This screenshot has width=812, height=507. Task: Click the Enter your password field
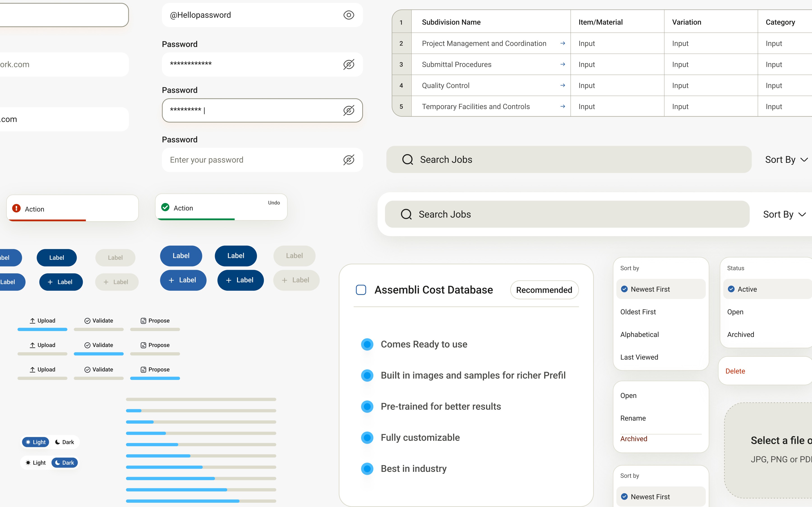252,160
